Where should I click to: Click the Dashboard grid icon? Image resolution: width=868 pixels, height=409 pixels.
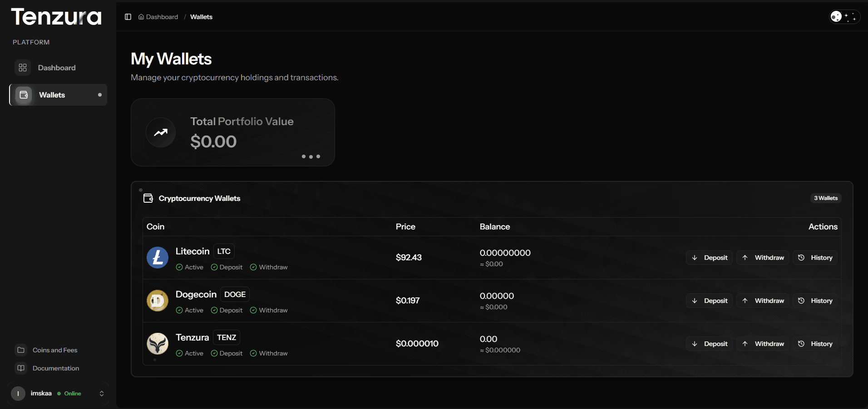tap(23, 68)
